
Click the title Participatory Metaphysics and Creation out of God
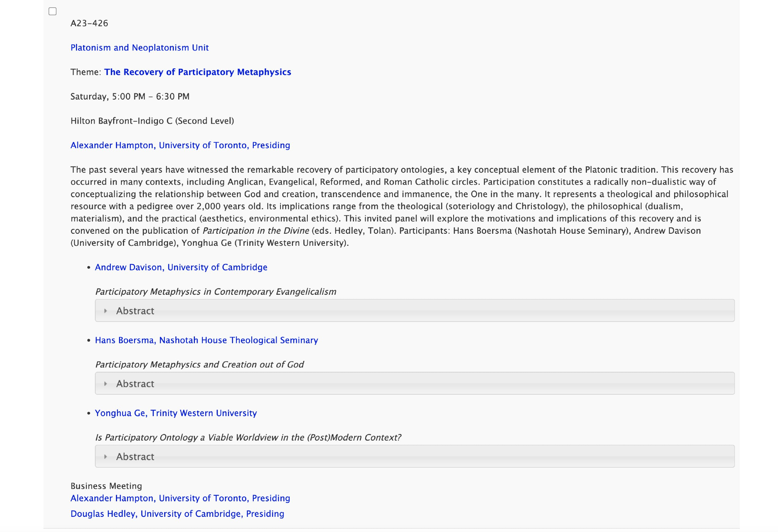tap(199, 364)
